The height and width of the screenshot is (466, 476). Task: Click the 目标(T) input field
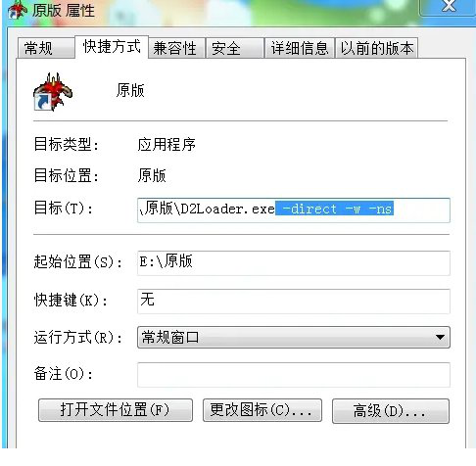coord(294,210)
